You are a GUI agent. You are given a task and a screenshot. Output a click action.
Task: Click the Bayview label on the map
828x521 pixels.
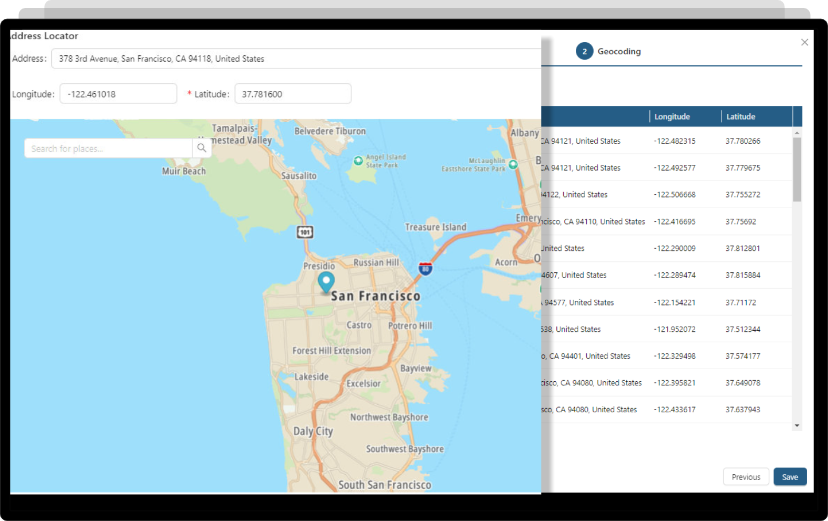[x=416, y=368]
